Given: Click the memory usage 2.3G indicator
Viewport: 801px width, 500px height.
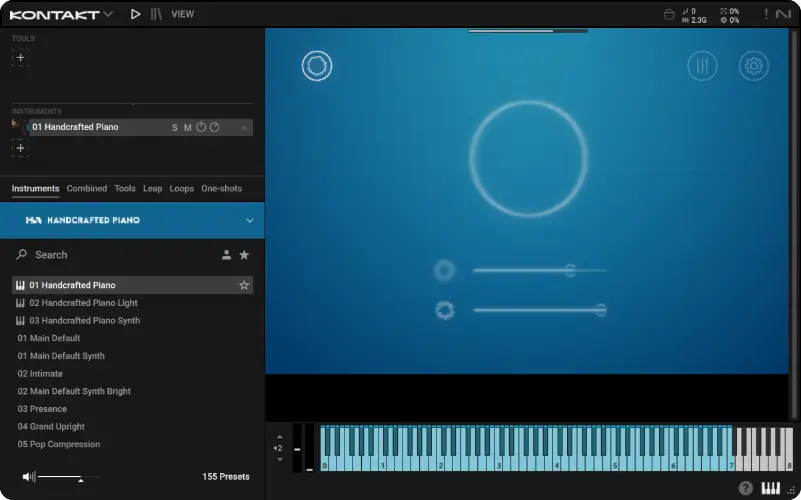Looking at the screenshot, I should tap(694, 20).
